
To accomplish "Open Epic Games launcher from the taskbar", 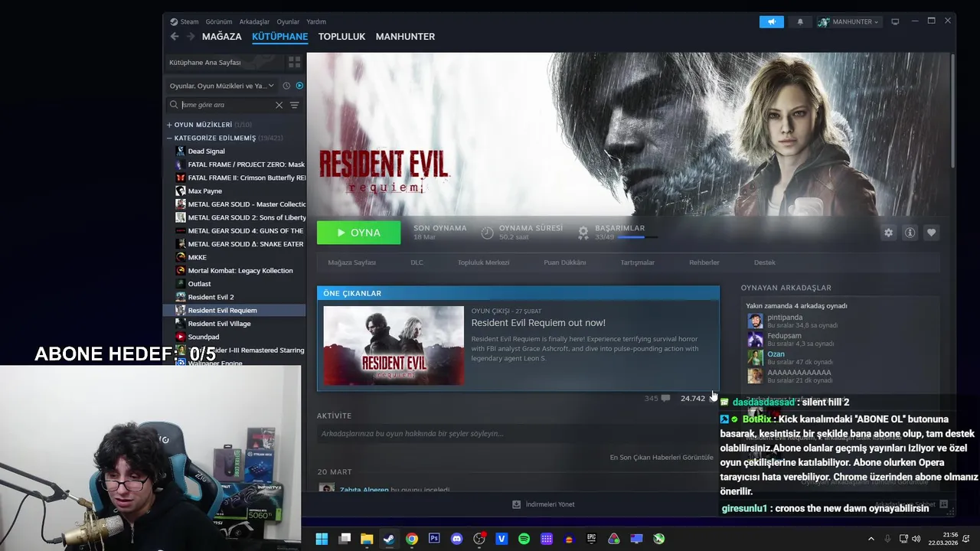I will (591, 539).
